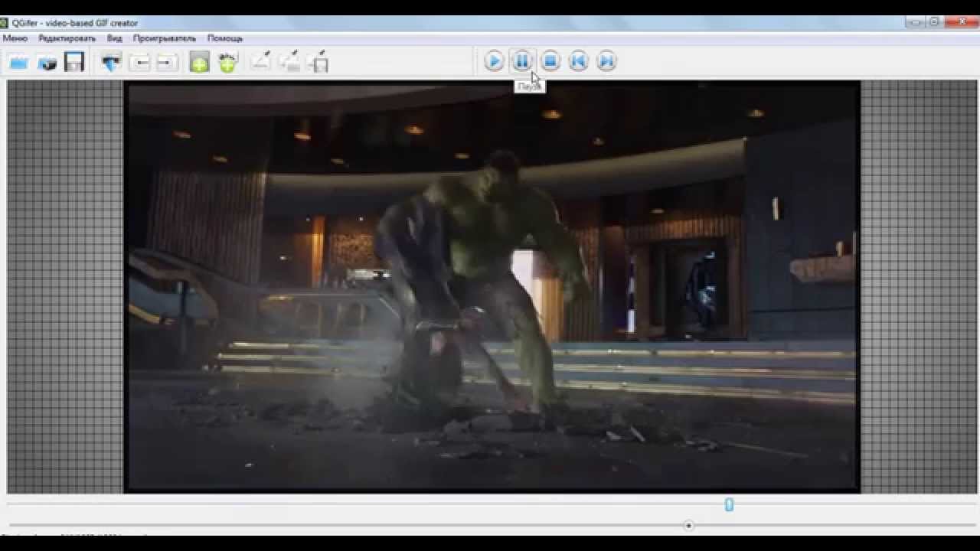
Task: Go to previous frame
Action: [x=579, y=61]
